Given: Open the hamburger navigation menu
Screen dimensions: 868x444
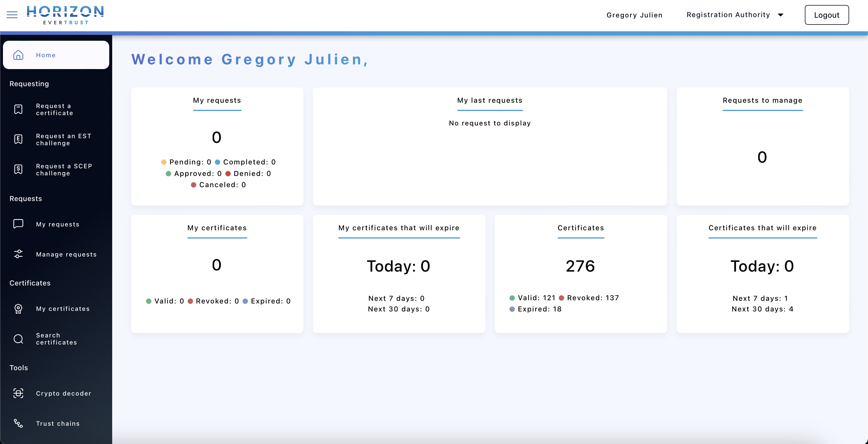Looking at the screenshot, I should pos(12,15).
